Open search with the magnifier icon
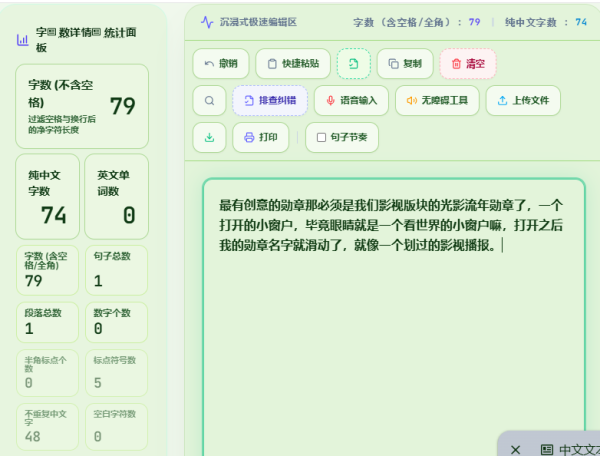The image size is (600, 456). pos(209,101)
